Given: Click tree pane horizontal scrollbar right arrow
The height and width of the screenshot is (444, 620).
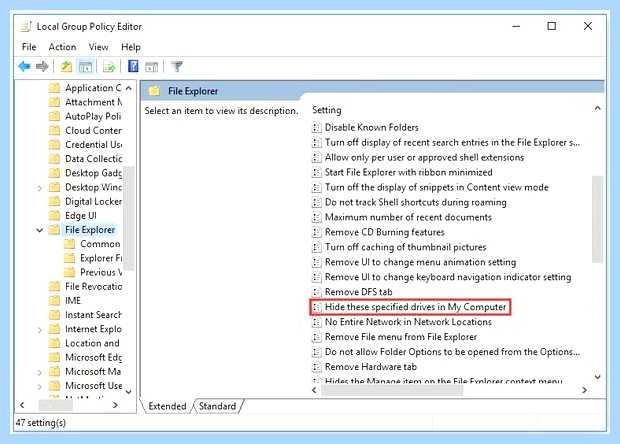Looking at the screenshot, I should coord(115,405).
